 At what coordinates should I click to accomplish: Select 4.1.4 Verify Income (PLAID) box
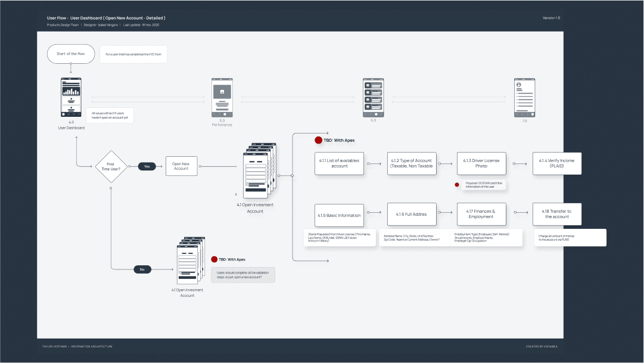pos(557,163)
